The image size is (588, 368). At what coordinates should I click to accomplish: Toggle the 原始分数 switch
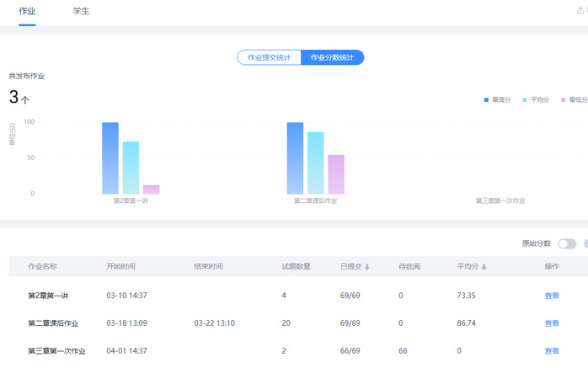[567, 243]
